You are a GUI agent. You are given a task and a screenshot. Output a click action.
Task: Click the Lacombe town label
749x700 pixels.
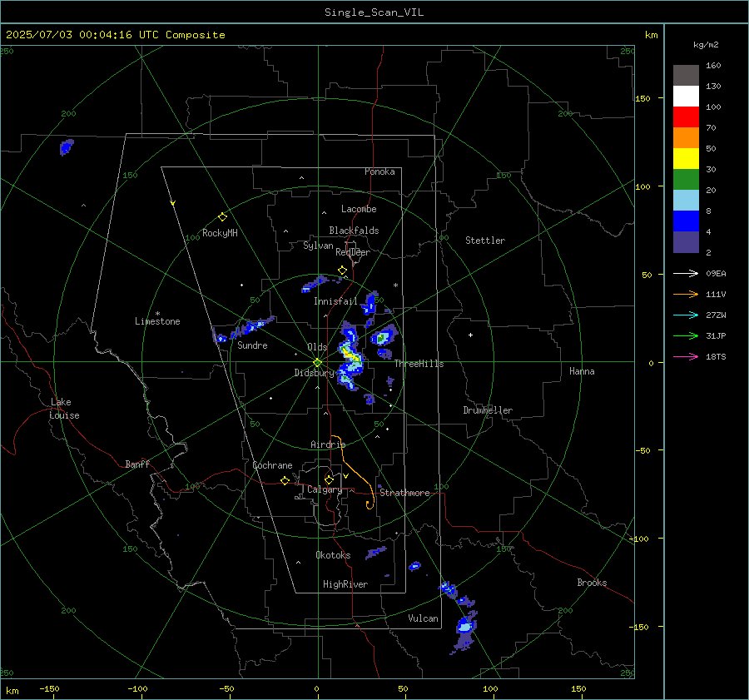359,209
